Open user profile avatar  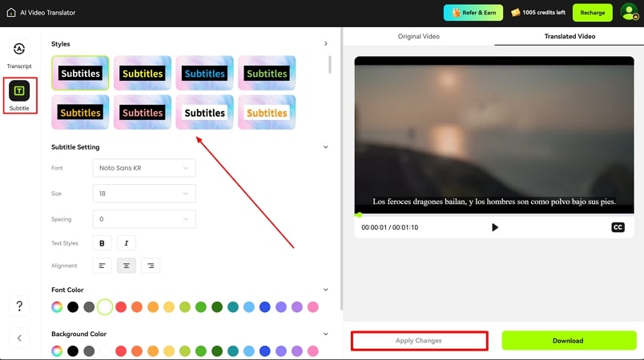point(630,12)
